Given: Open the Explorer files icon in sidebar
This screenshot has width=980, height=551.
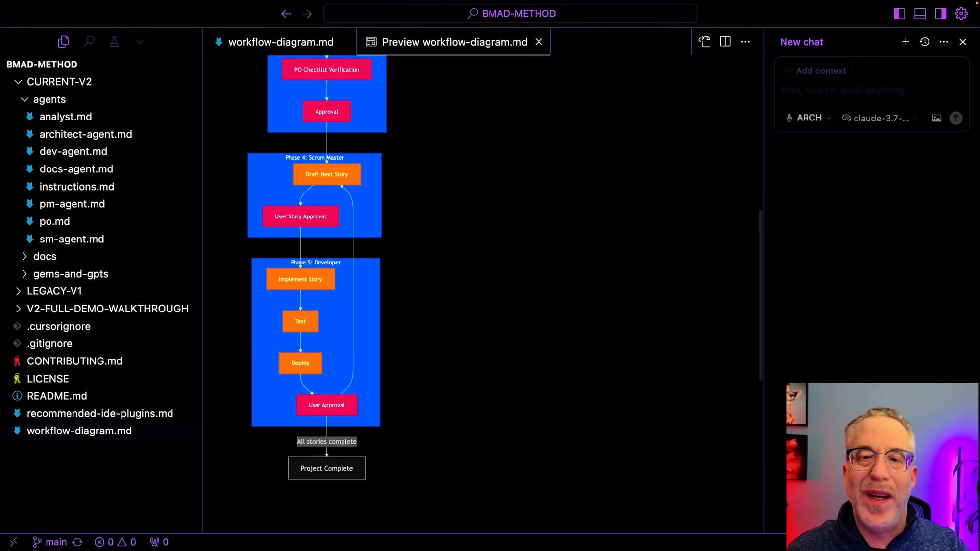Looking at the screenshot, I should [63, 42].
